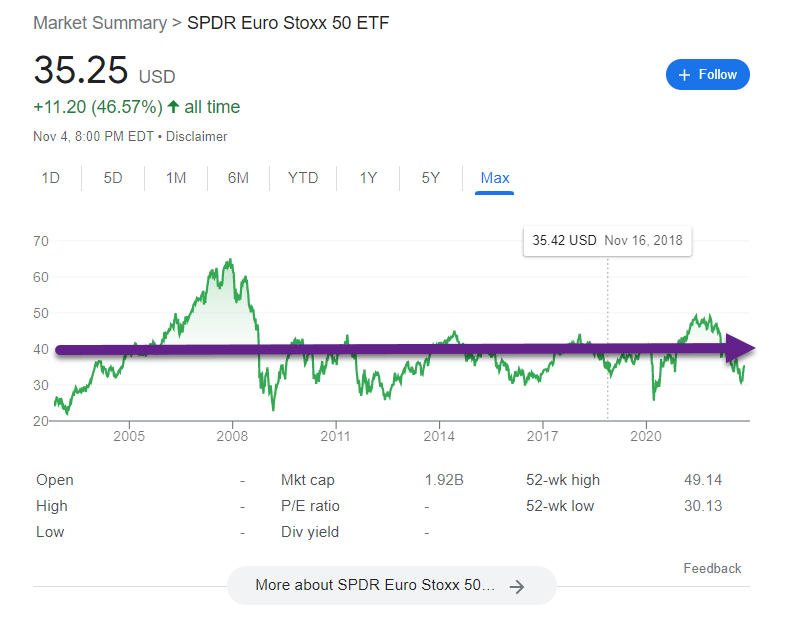812x617 pixels.
Task: Show the YTD chart range
Action: click(303, 178)
